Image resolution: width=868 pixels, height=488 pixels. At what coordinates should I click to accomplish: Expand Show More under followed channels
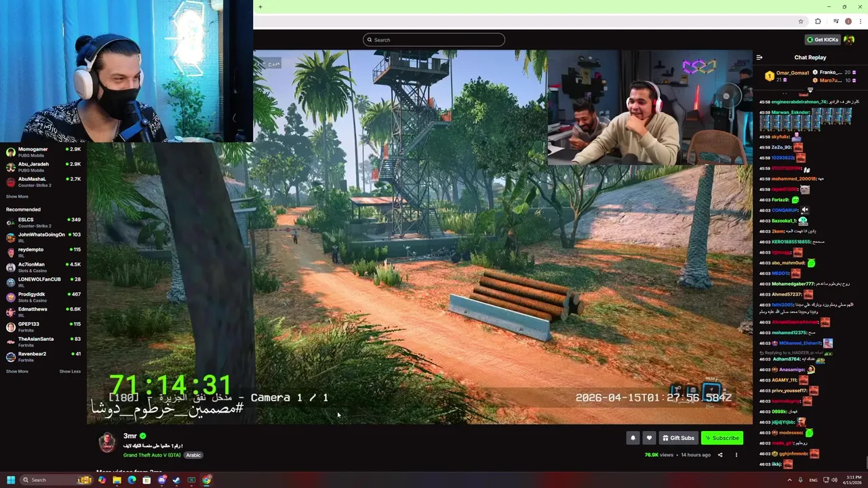17,197
